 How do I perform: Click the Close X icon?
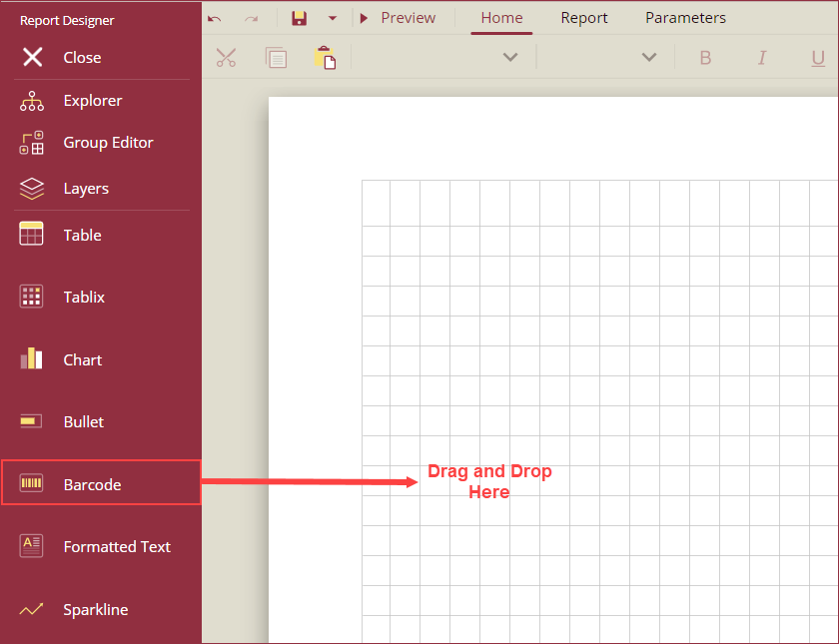(x=32, y=57)
